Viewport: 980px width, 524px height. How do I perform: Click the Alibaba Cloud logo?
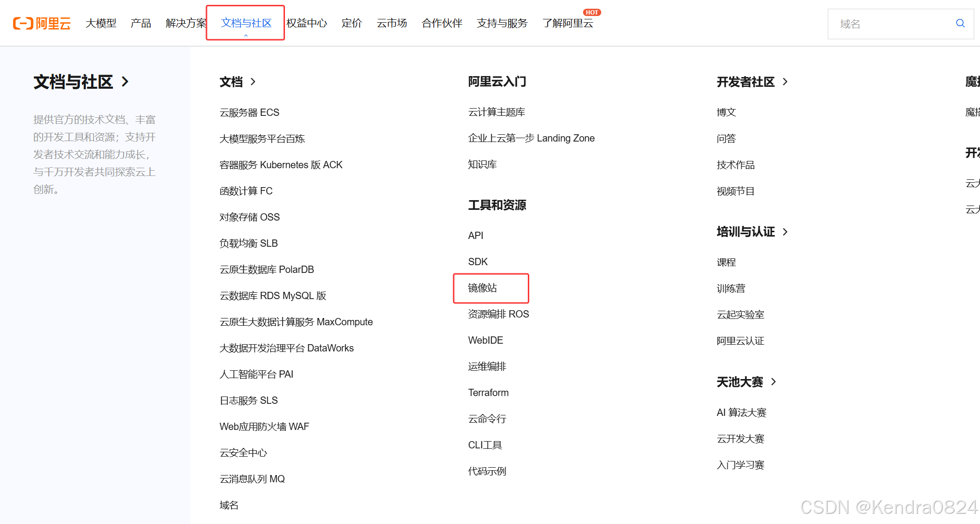coord(42,23)
